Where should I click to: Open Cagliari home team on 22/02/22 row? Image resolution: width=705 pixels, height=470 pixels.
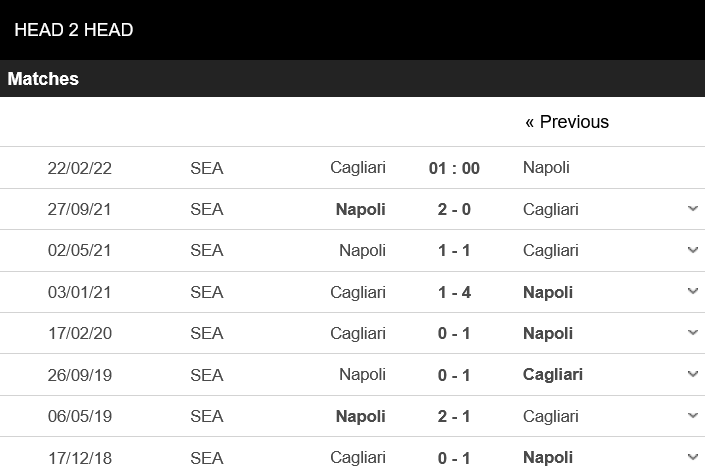pyautogui.click(x=358, y=168)
